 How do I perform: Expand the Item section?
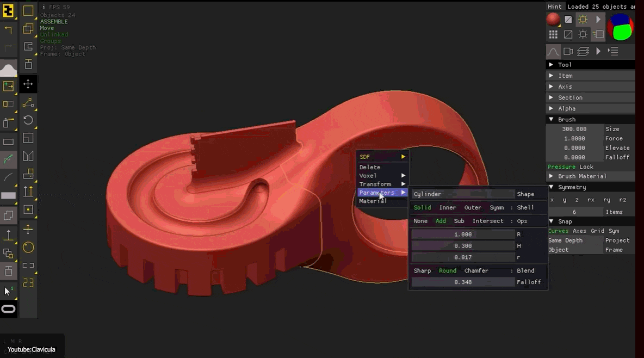pyautogui.click(x=591, y=76)
